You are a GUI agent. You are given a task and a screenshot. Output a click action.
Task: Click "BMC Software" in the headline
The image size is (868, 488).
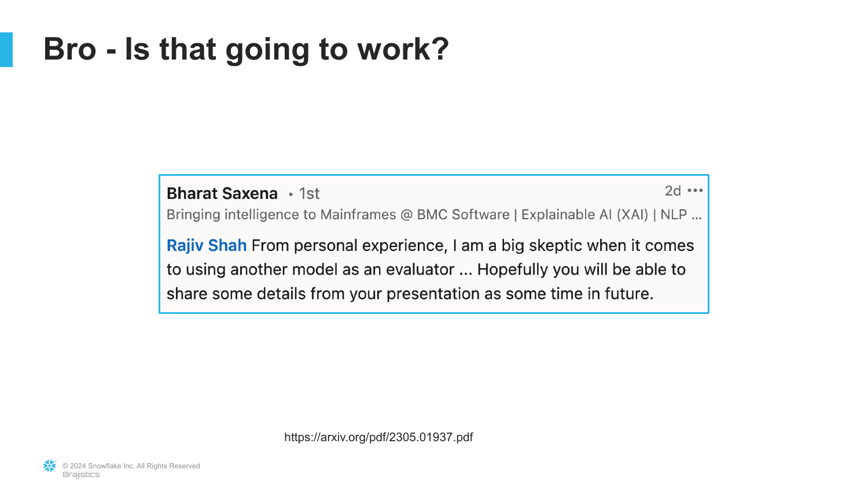[x=463, y=215]
